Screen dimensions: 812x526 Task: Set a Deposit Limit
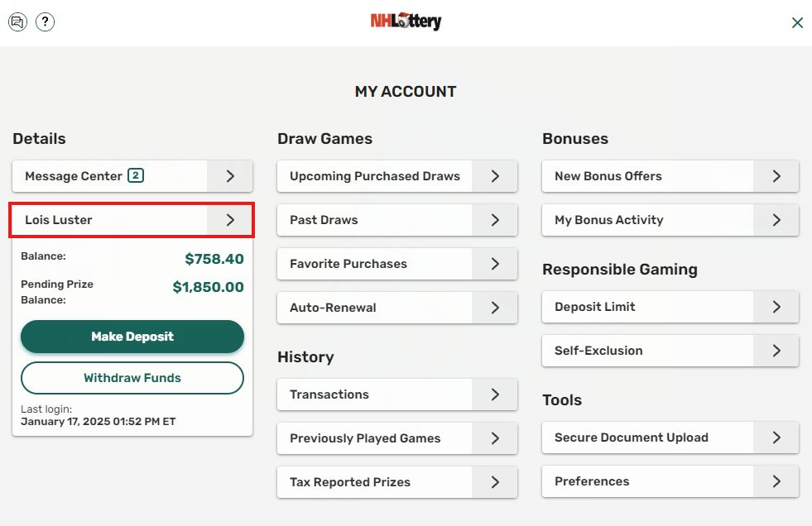pos(669,307)
